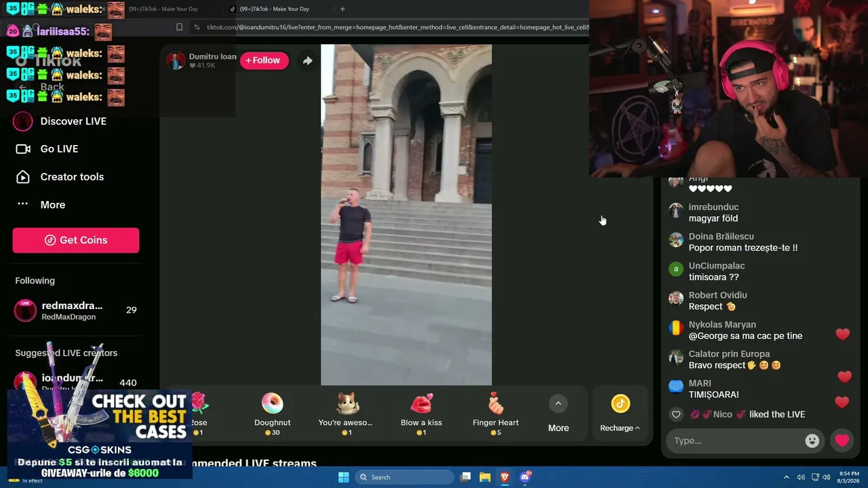Click the chat message "timisoara ??"
This screenshot has height=488, width=868.
point(714,277)
